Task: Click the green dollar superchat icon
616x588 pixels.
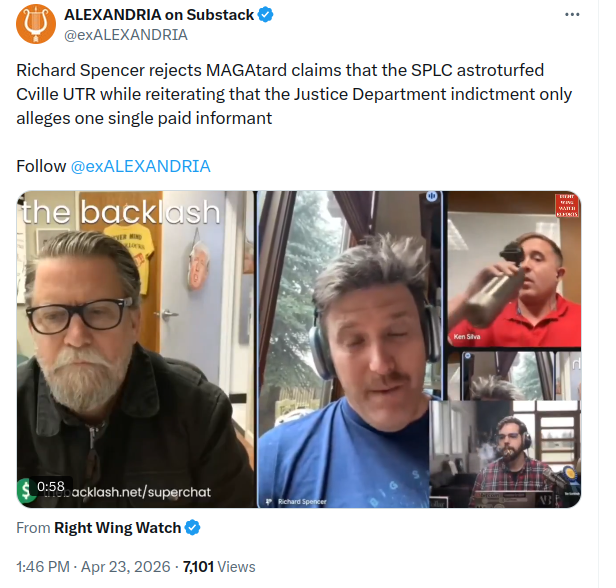Action: point(25,491)
